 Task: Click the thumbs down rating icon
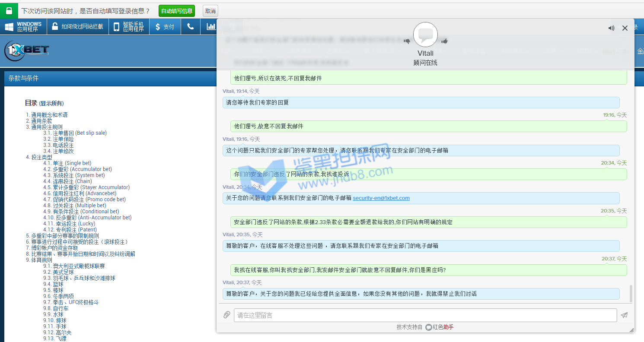[x=407, y=41]
